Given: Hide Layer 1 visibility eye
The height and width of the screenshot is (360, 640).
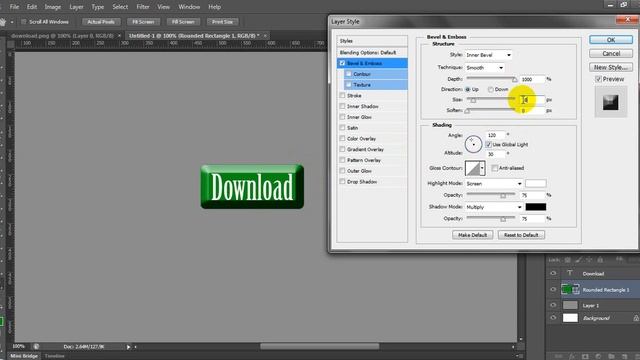Looking at the screenshot, I should (553, 305).
